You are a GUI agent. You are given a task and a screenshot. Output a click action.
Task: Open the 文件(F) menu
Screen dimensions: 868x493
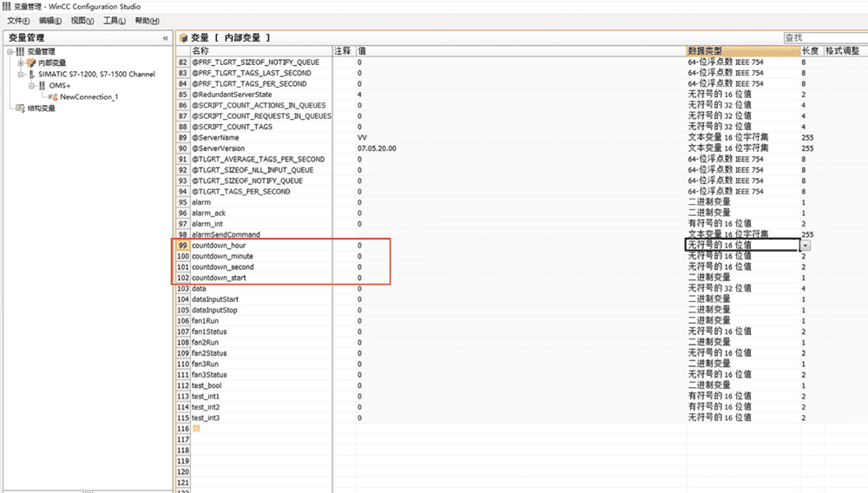(x=18, y=21)
